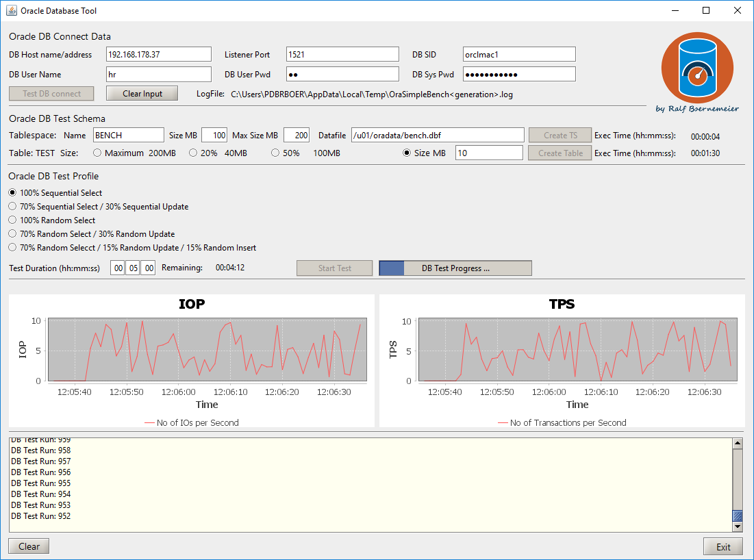
Task: Click the log scrollbar thumb
Action: (738, 516)
